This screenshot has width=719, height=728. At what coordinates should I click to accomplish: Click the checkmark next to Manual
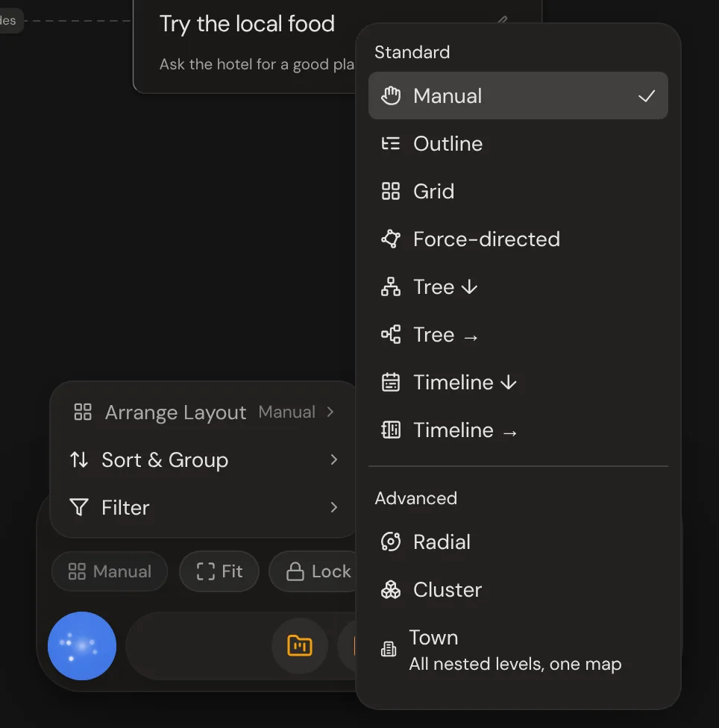click(x=647, y=96)
